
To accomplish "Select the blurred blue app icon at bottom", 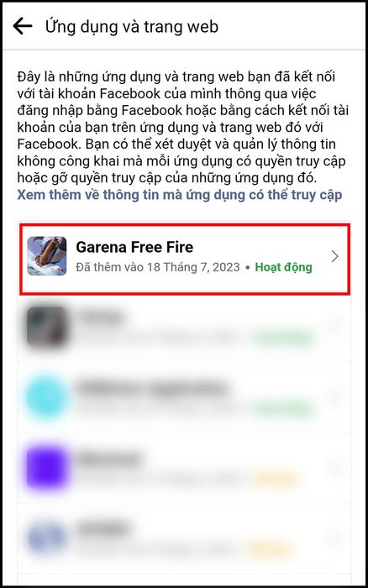I will point(47,538).
